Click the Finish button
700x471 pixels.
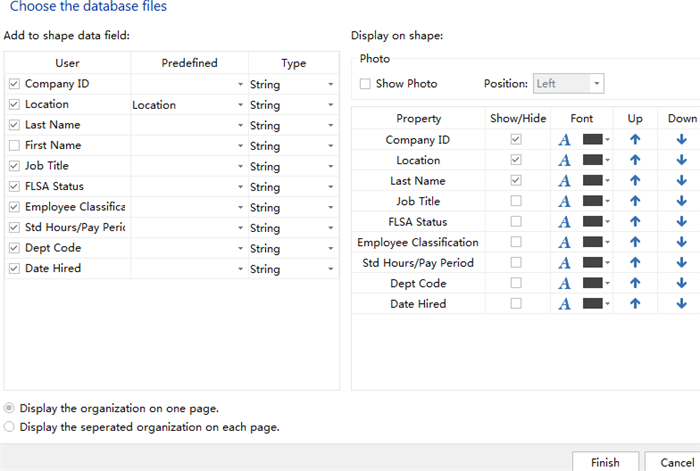click(605, 462)
